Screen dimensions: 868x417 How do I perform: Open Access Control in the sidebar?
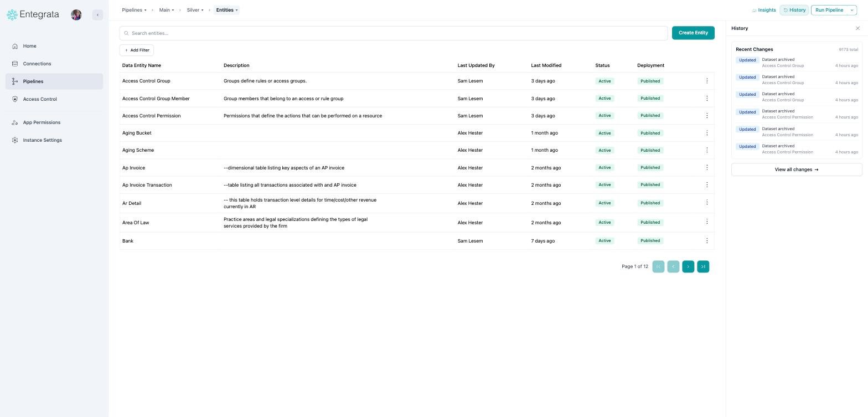pyautogui.click(x=54, y=99)
